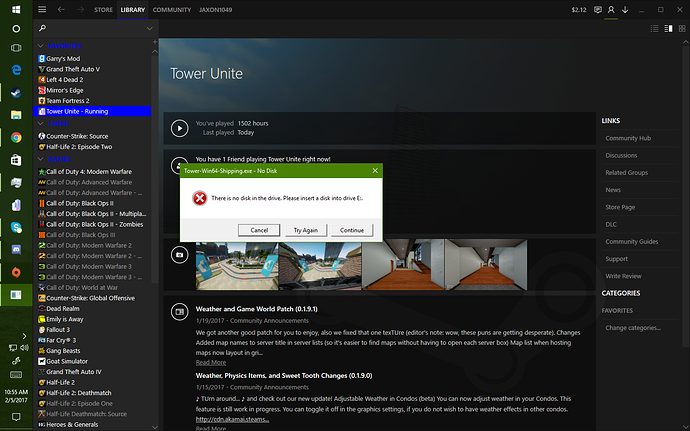This screenshot has width=690, height=431.
Task: Switch to detail view layout icon
Action: (x=668, y=28)
